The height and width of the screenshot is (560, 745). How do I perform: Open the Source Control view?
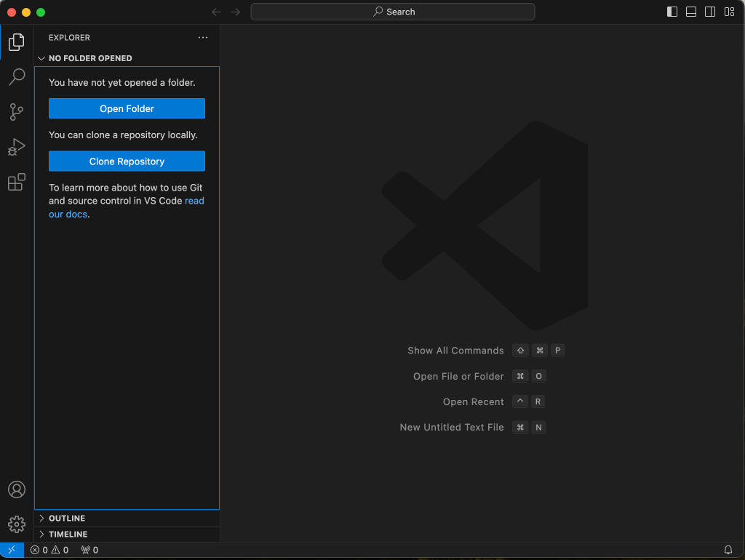click(17, 111)
